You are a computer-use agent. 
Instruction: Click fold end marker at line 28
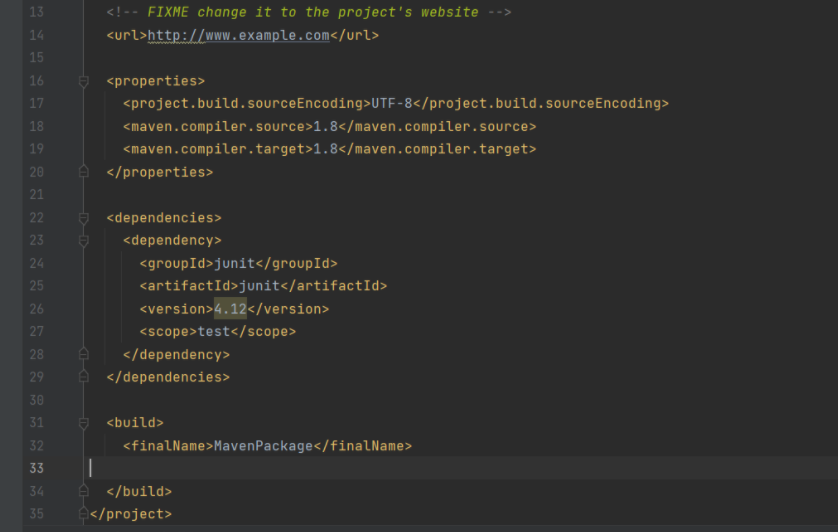point(83,354)
